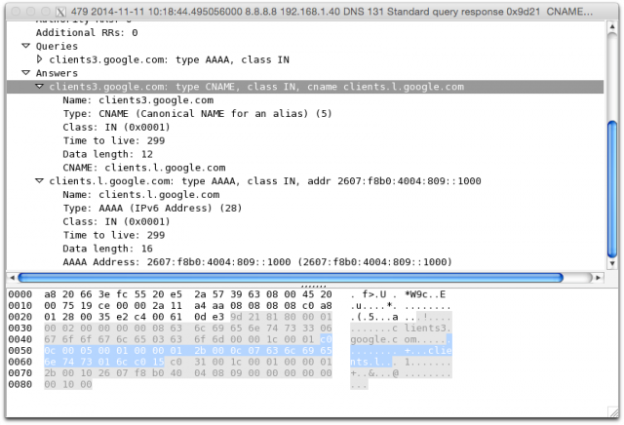Select the 'AAAA Address: 2607:f8b0:4004:809::1000' row
This screenshot has width=624, height=425.
tap(257, 262)
